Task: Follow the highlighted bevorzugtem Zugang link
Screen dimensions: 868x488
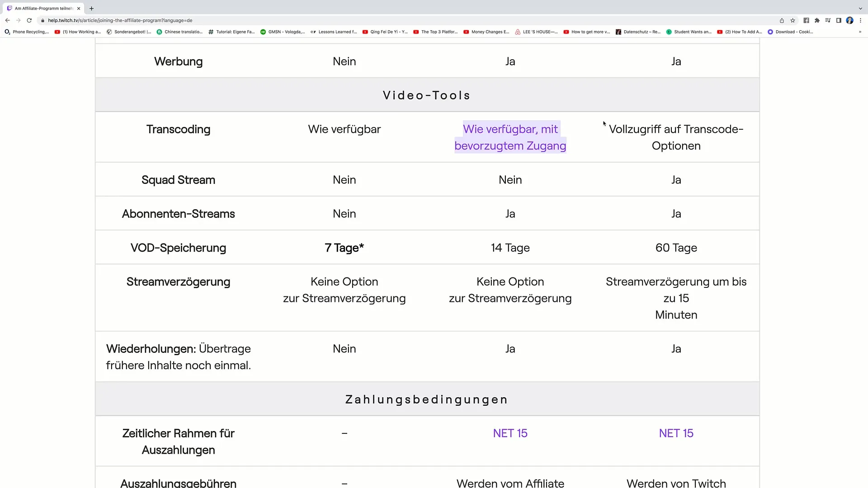Action: point(510,137)
